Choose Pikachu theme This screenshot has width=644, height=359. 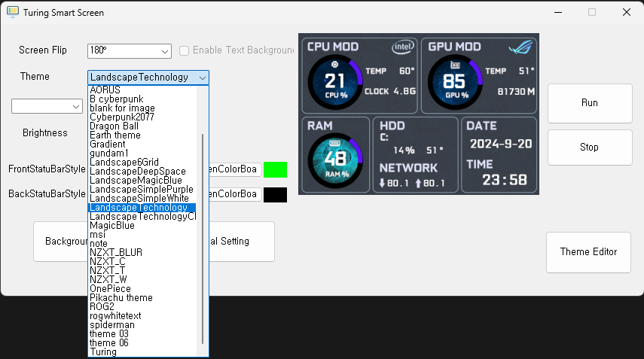pos(142,297)
